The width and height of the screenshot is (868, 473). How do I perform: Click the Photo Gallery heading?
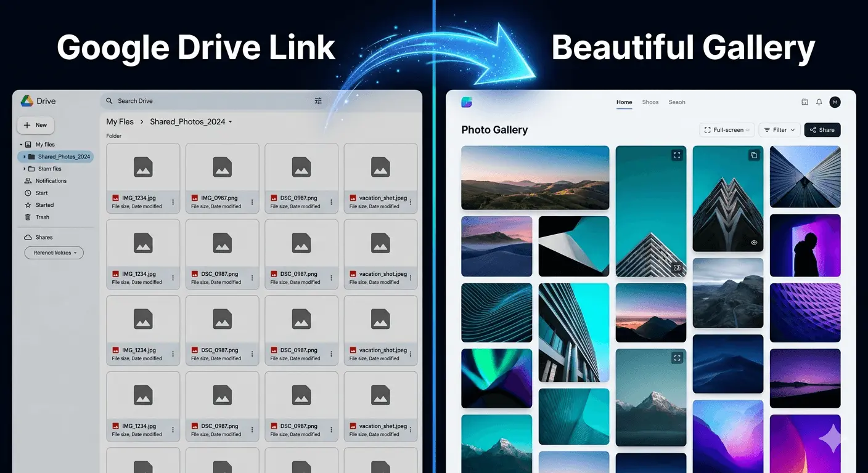pos(494,130)
